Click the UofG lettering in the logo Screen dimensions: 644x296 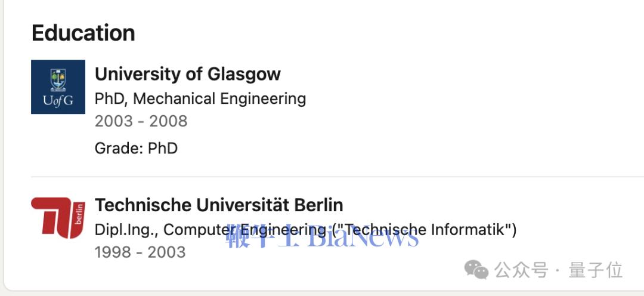click(x=58, y=101)
